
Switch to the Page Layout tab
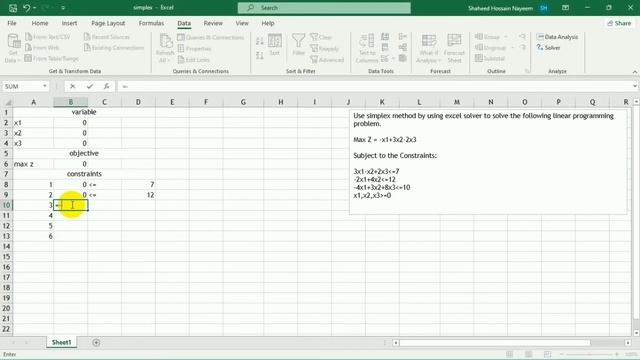click(108, 23)
